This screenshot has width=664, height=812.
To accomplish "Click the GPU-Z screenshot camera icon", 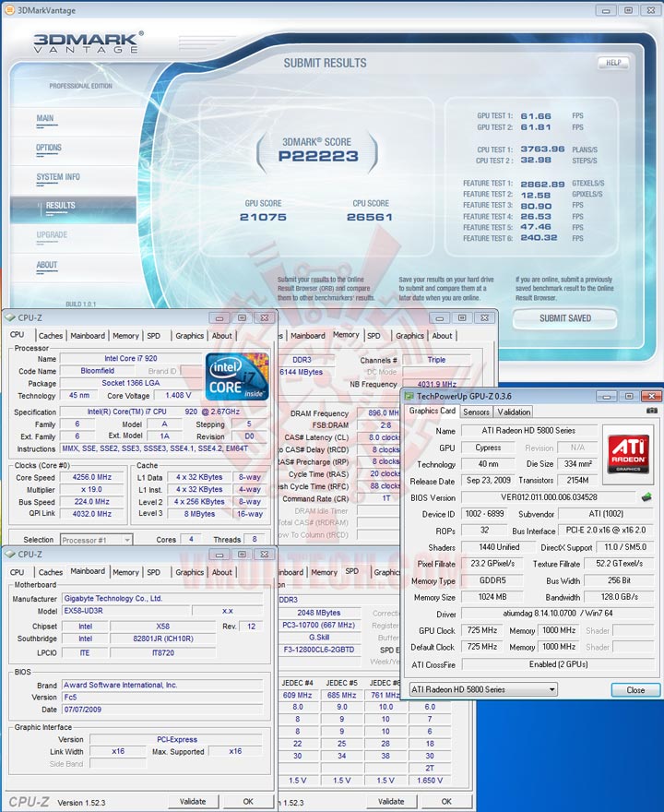I will [x=652, y=411].
